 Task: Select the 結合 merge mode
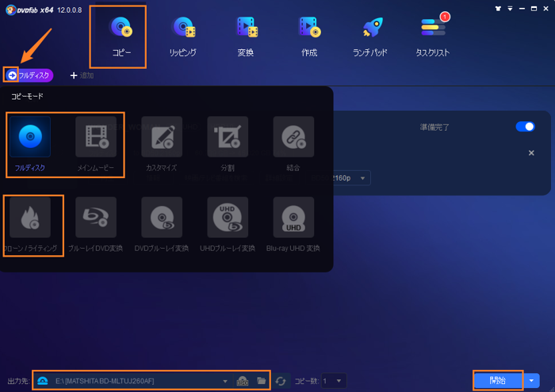click(x=293, y=136)
